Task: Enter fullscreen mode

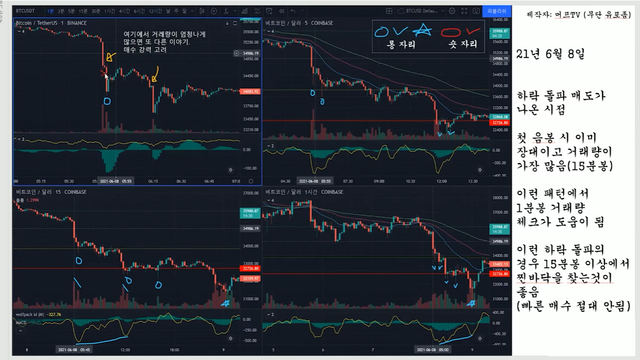Action: [x=464, y=11]
